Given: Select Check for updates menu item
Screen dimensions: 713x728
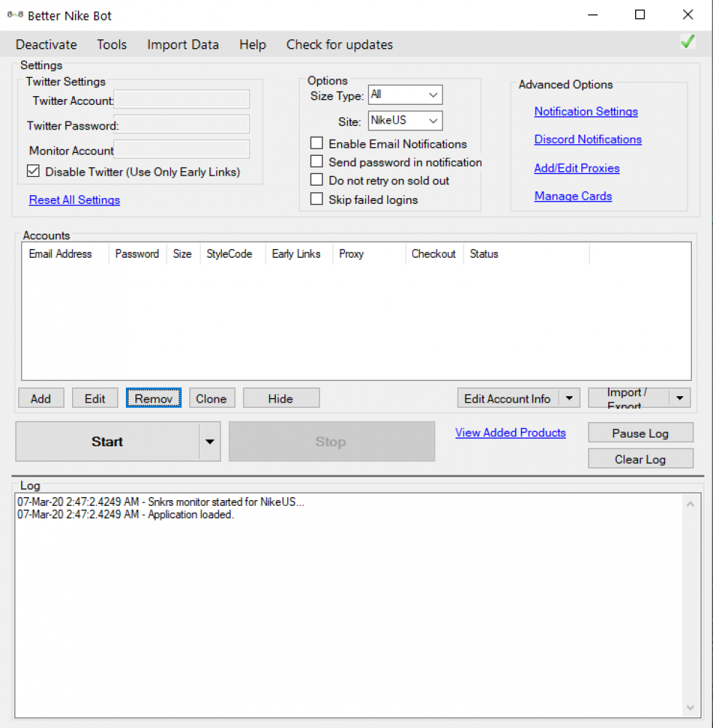Looking at the screenshot, I should tap(340, 44).
